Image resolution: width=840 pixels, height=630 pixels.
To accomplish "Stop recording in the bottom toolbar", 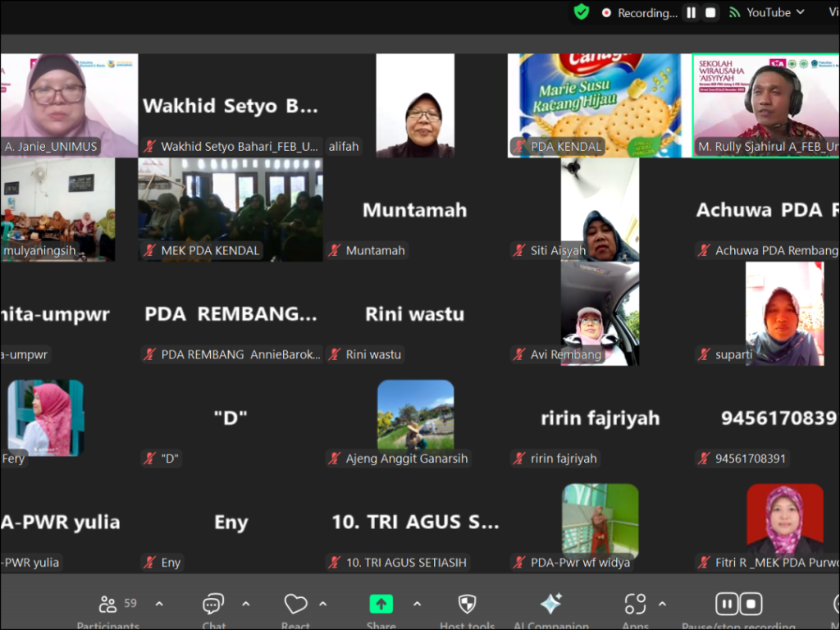I will [750, 605].
